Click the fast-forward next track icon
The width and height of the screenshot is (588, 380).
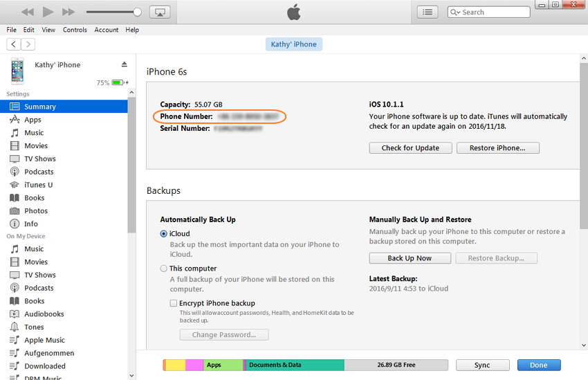pyautogui.click(x=68, y=12)
